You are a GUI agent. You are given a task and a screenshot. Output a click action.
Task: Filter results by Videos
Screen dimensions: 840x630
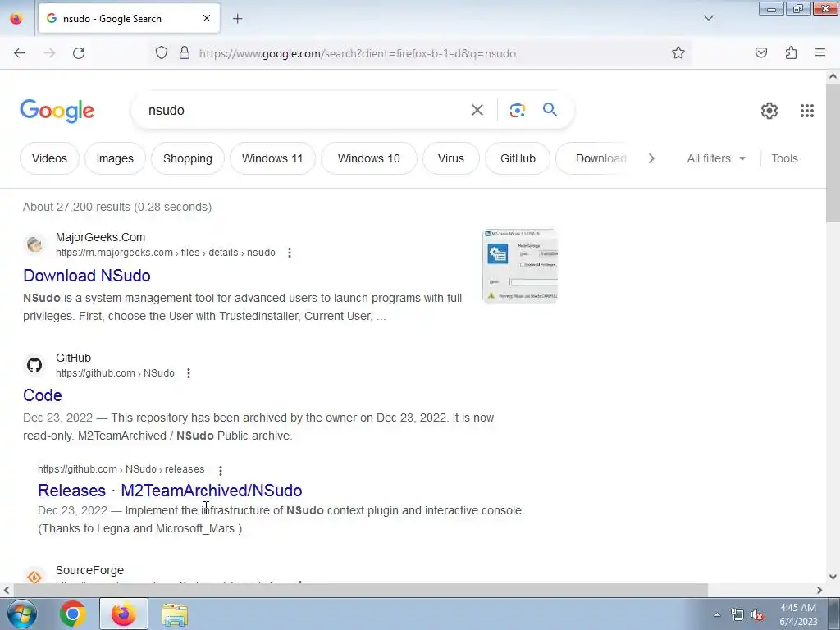49,158
